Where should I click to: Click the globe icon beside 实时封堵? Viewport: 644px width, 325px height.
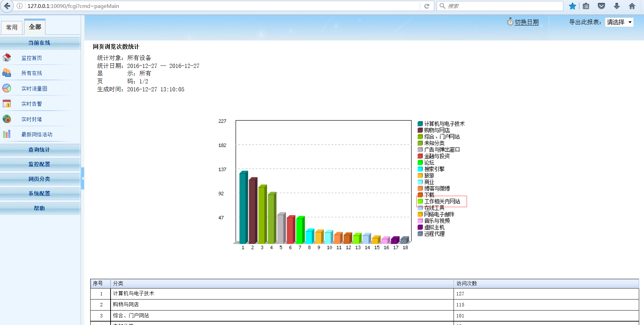coord(7,119)
